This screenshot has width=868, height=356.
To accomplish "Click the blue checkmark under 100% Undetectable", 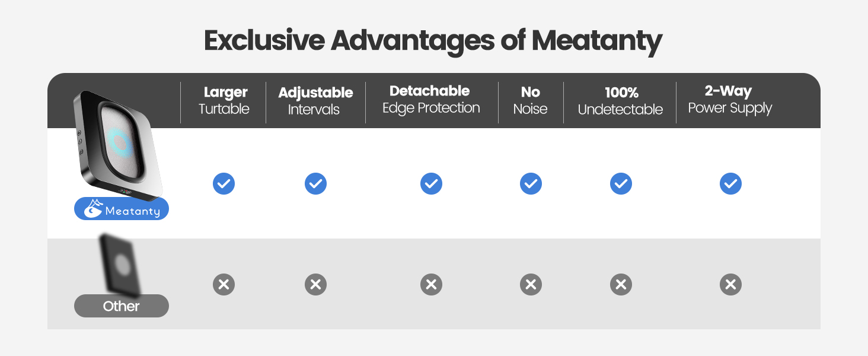I will coord(621,184).
